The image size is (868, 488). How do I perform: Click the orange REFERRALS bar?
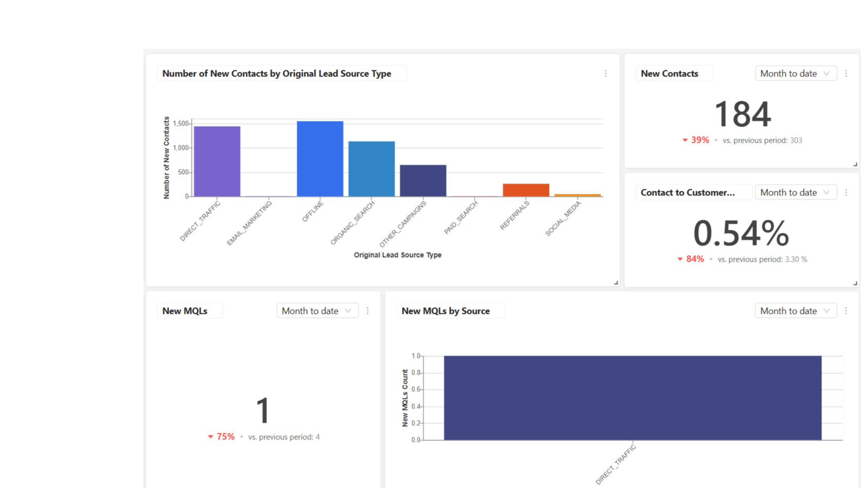coord(526,190)
